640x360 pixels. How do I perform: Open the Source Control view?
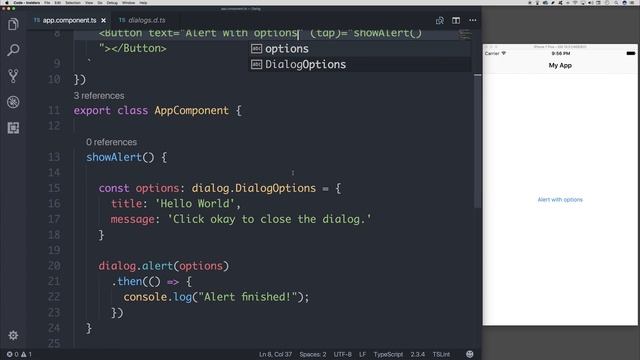point(13,76)
